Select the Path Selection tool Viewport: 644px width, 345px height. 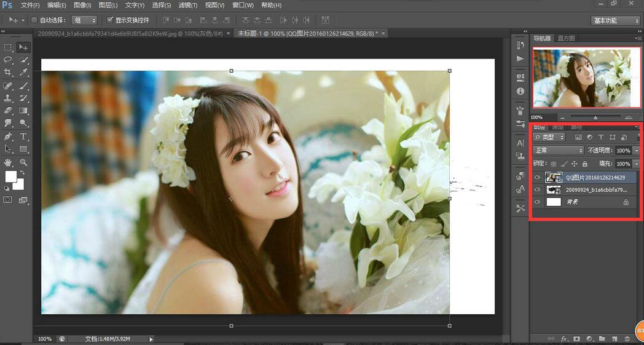click(x=8, y=148)
